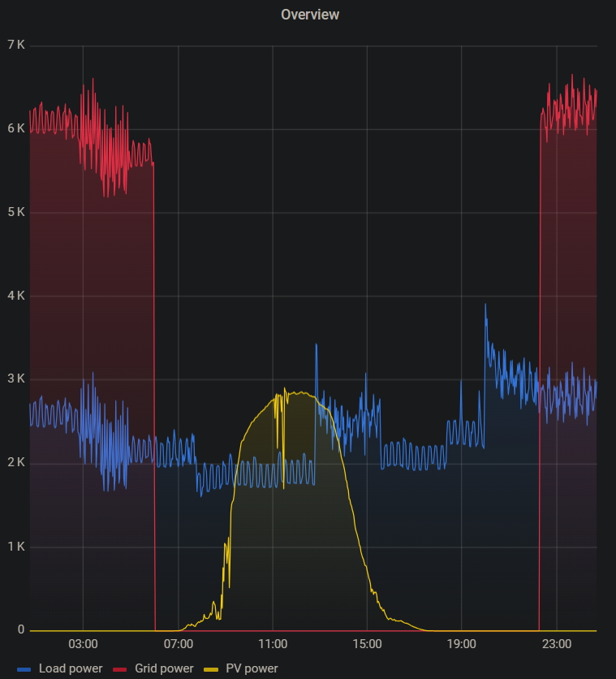
Task: Click the tallest blue Load power spike
Action: coord(485,306)
